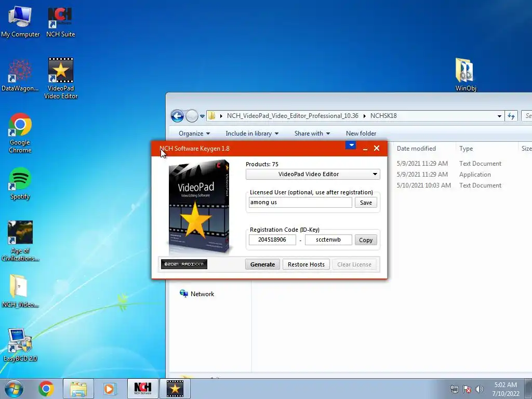Click the network tray icon
Screen dimensions: 532x399
454,389
